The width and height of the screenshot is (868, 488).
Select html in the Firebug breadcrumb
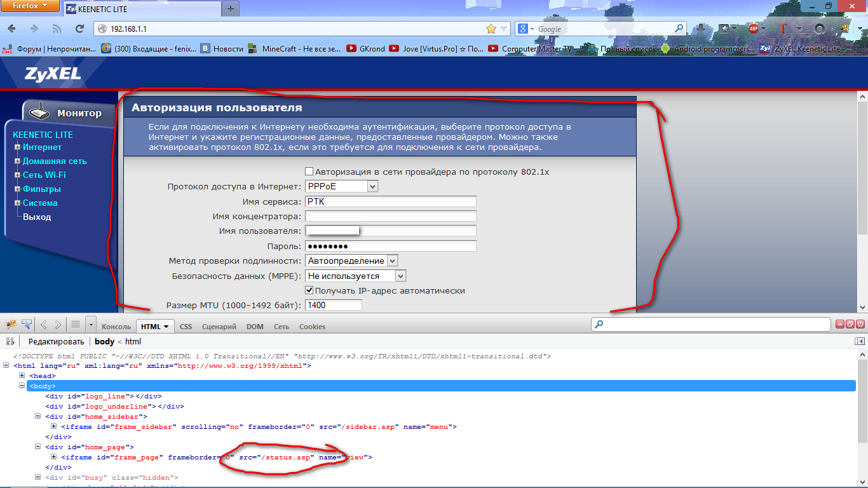(133, 342)
